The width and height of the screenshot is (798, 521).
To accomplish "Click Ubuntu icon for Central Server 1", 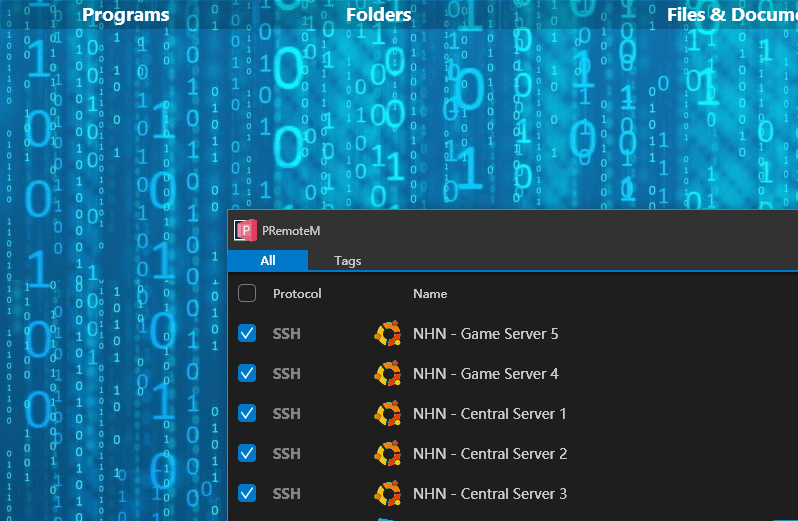I will click(x=388, y=414).
